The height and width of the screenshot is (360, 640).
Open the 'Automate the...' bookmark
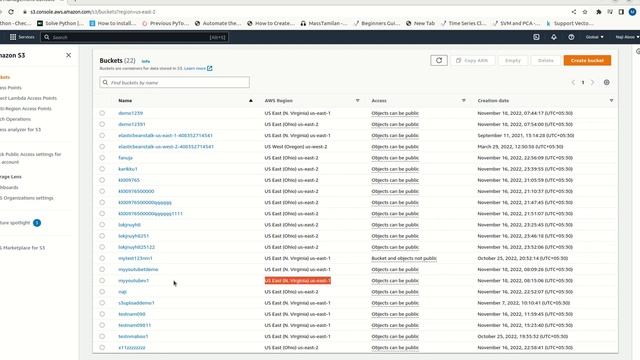[x=218, y=23]
